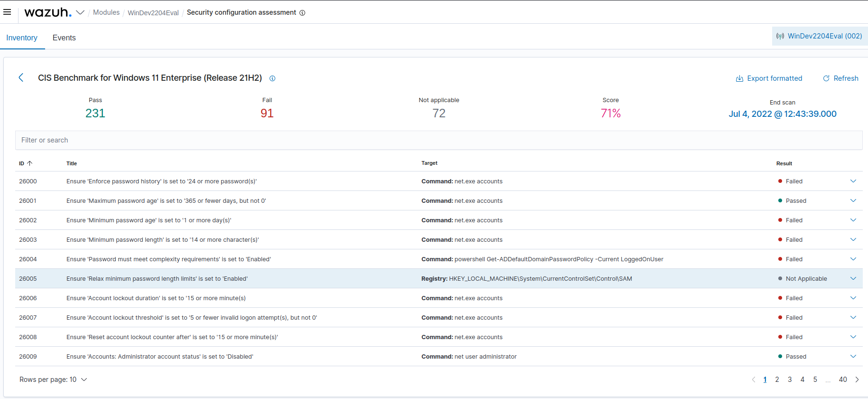
Task: Click the HKEY_LOCAL_MACHINE registry target
Action: pyautogui.click(x=527, y=279)
